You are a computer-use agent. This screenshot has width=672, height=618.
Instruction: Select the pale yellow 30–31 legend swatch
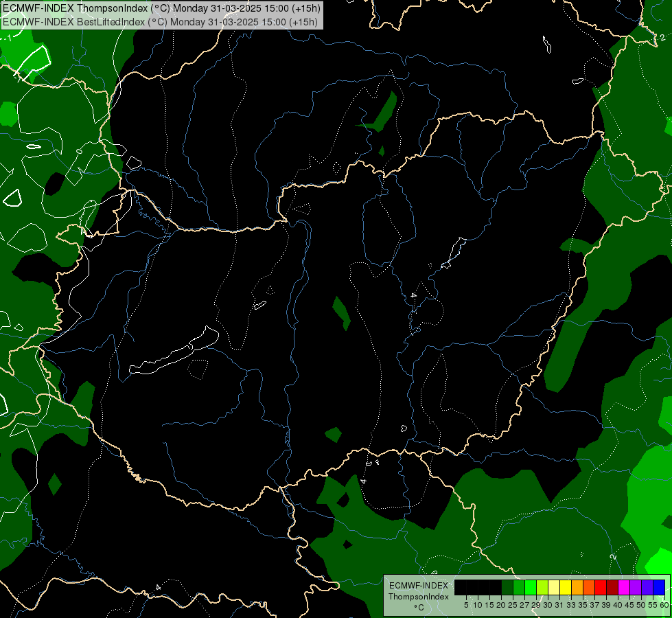554,588
